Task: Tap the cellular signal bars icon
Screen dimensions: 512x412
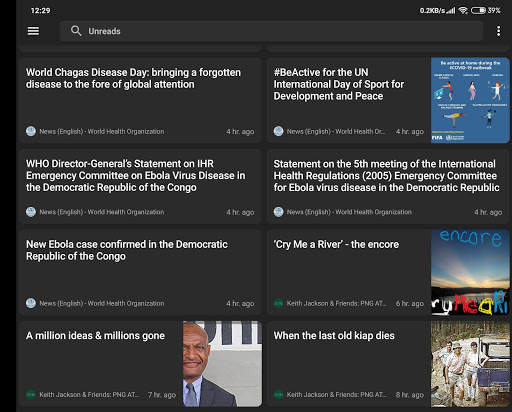Action: pyautogui.click(x=451, y=10)
